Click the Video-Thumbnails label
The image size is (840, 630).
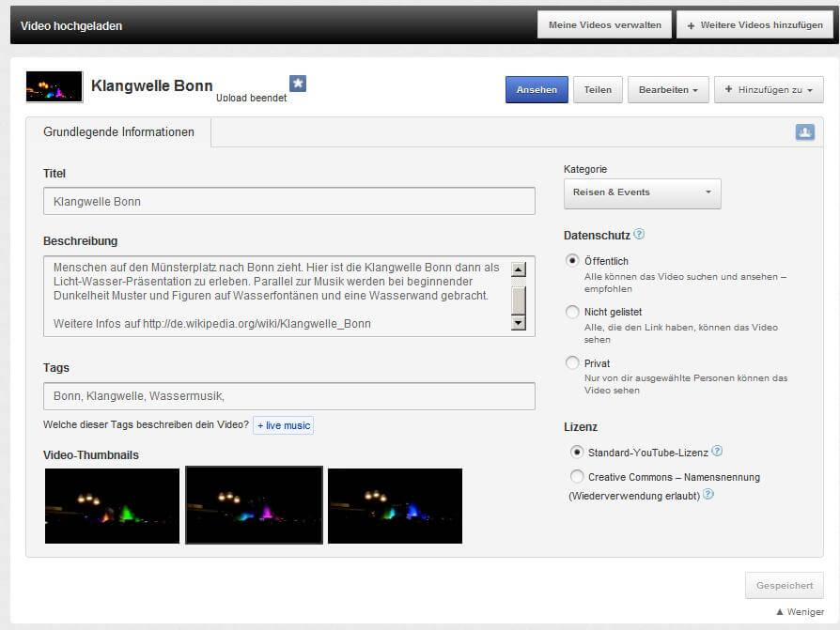point(91,455)
